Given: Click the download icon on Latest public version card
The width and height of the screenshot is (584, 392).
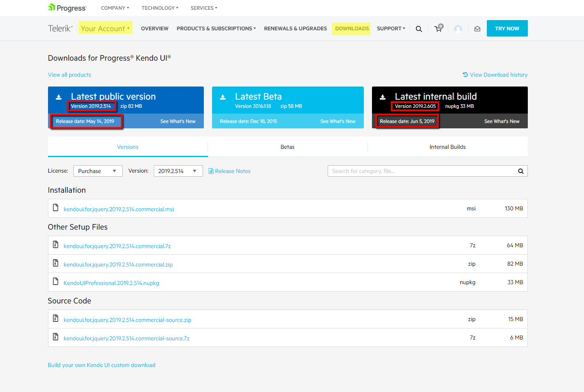Looking at the screenshot, I should [59, 97].
